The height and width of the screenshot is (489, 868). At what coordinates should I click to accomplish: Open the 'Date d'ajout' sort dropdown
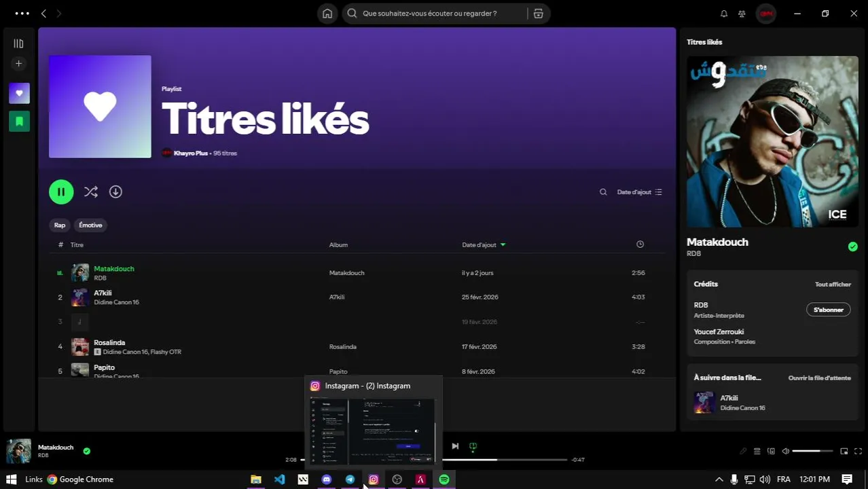639,192
